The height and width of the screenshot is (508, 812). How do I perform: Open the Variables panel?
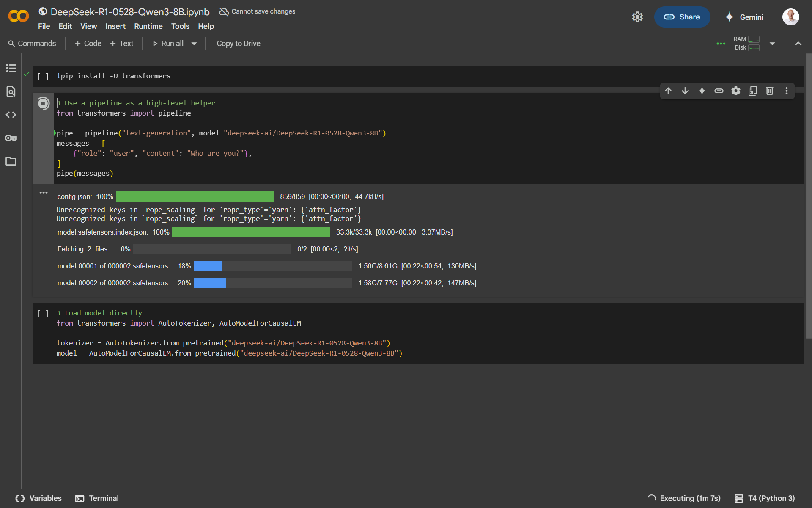38,498
